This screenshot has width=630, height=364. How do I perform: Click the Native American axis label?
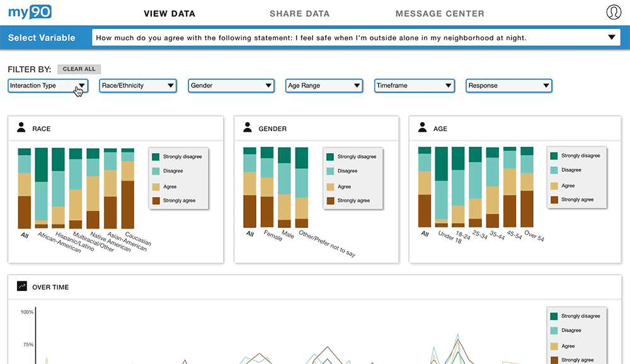[x=110, y=241]
